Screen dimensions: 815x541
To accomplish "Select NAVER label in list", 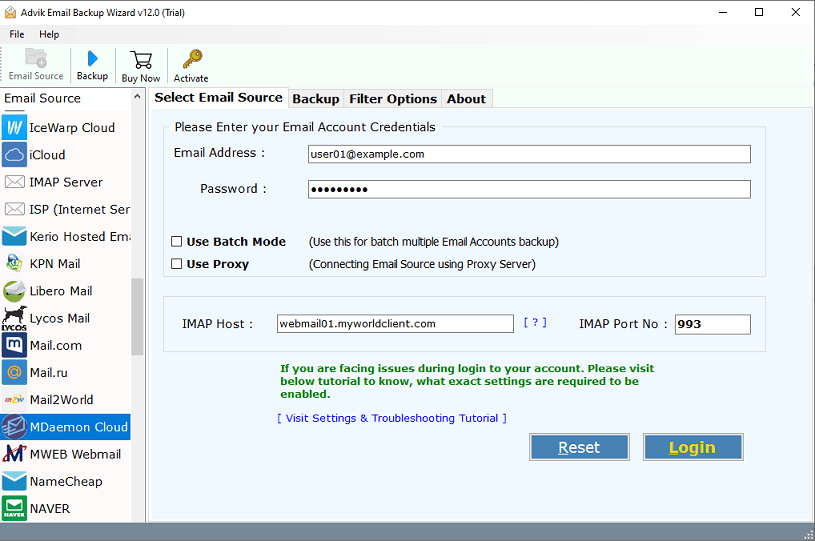I will click(50, 509).
